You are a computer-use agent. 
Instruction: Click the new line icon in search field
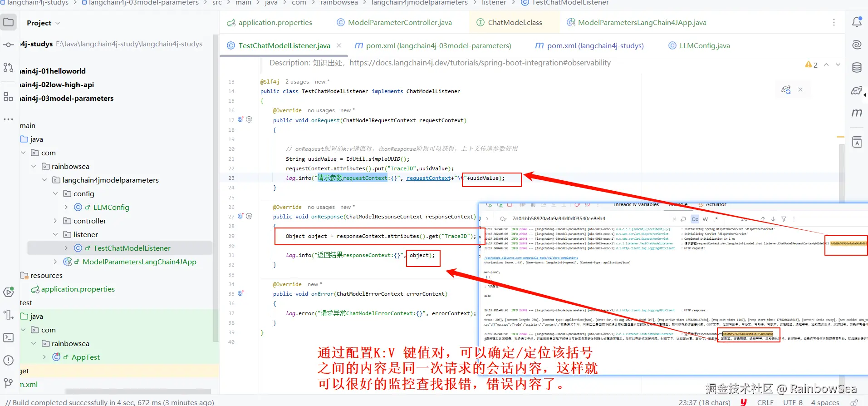pyautogui.click(x=683, y=219)
